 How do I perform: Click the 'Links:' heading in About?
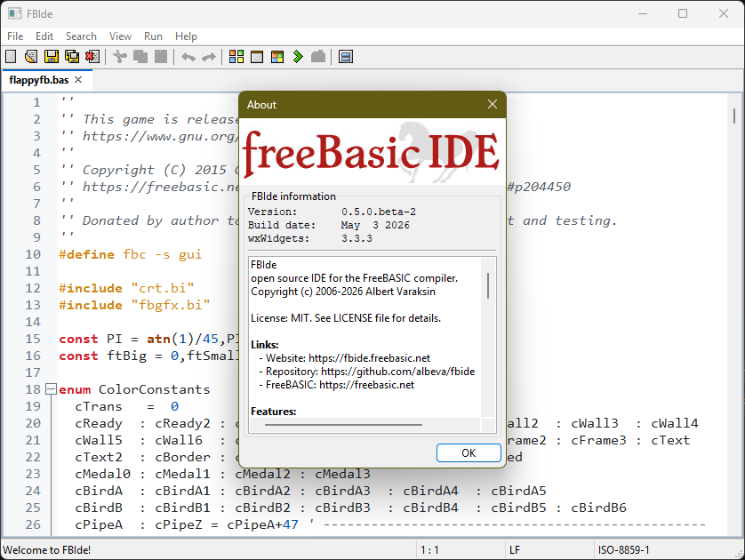265,345
